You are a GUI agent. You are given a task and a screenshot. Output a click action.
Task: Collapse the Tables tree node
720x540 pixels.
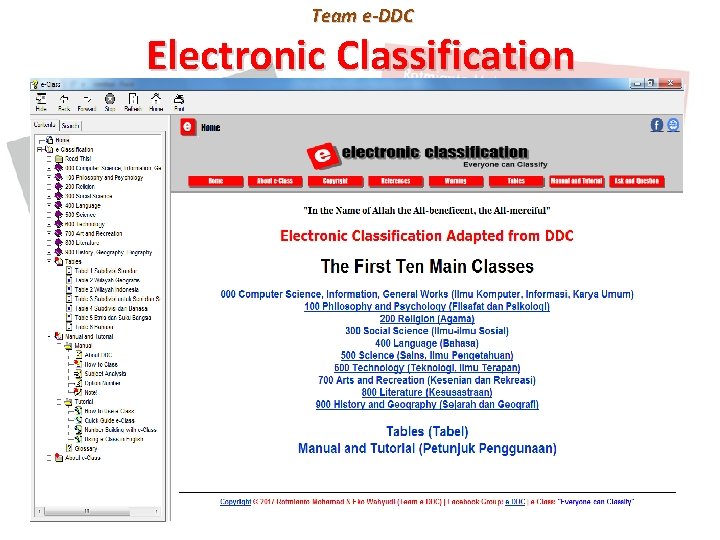(x=49, y=261)
